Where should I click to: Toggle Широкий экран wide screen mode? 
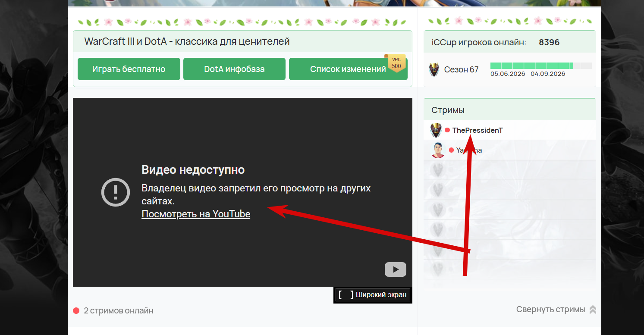tap(373, 295)
